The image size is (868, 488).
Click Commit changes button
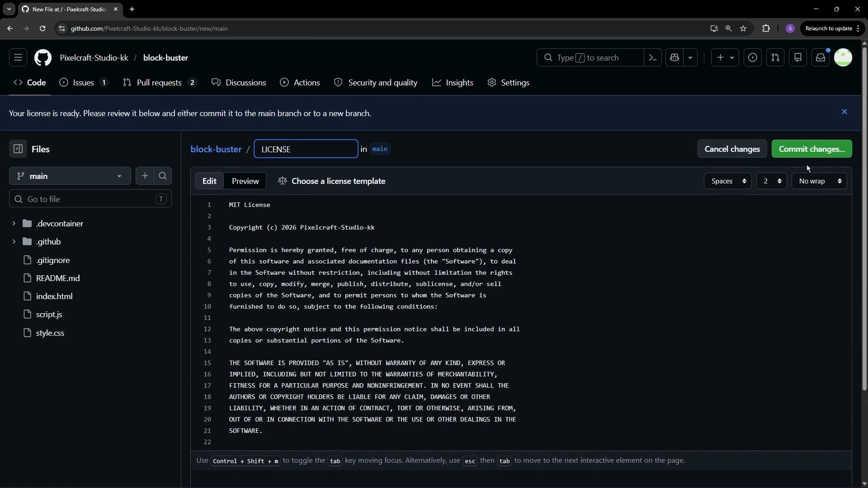click(x=811, y=149)
